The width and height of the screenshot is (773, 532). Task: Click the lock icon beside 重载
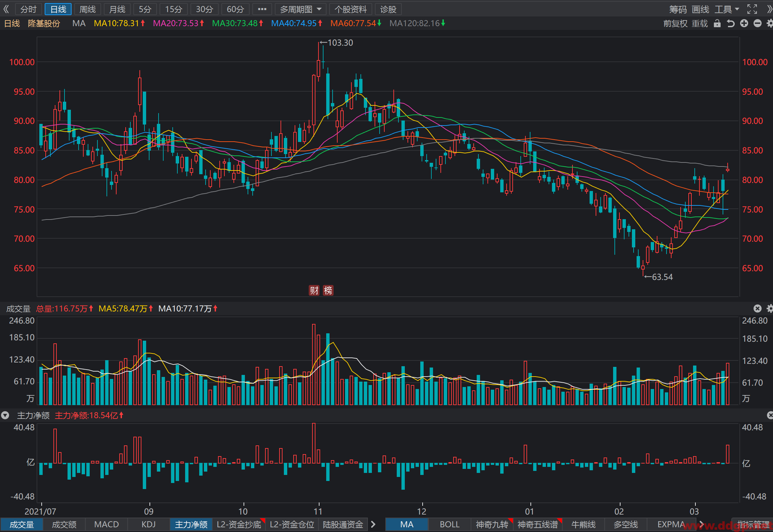(x=717, y=23)
